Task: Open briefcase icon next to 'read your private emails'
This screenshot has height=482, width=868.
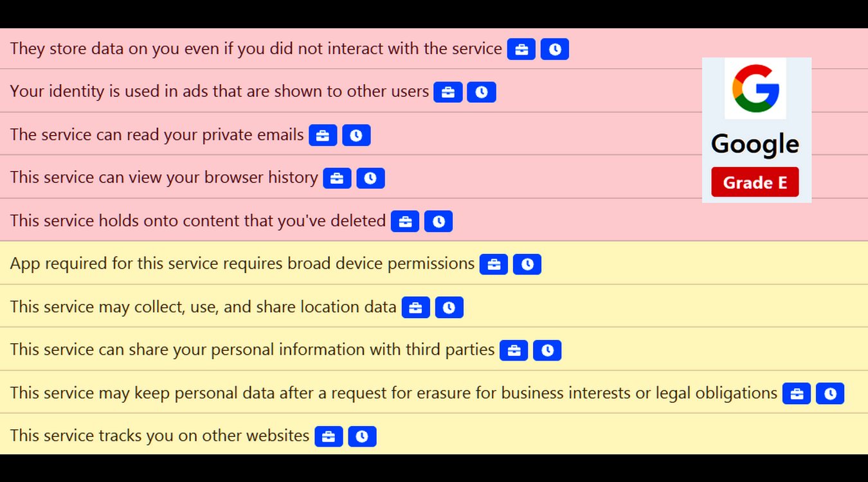Action: click(x=323, y=136)
